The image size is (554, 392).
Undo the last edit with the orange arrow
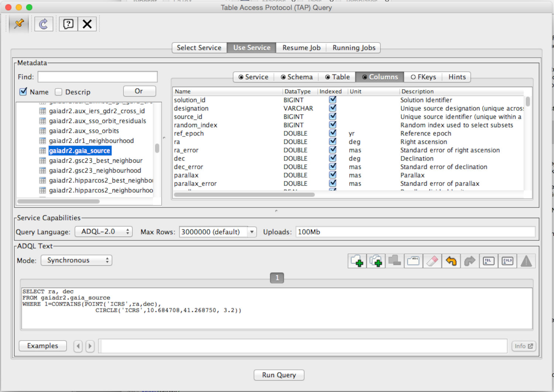451,261
